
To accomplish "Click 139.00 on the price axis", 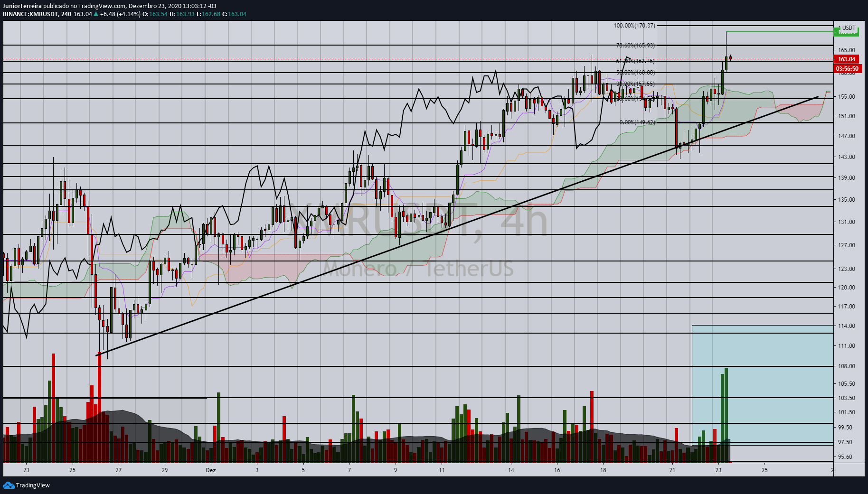I will 847,178.
